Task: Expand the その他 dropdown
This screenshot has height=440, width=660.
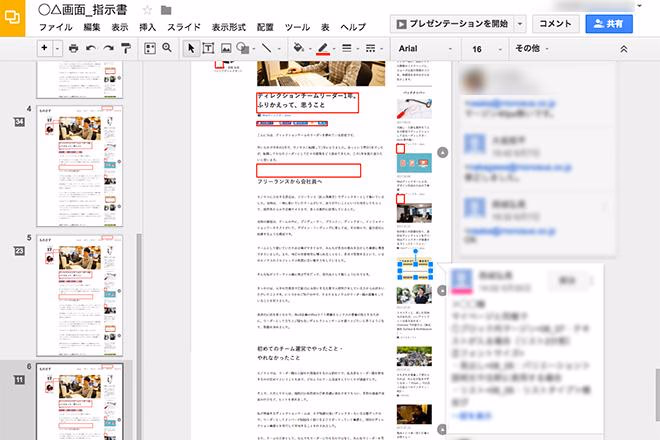Action: (533, 48)
